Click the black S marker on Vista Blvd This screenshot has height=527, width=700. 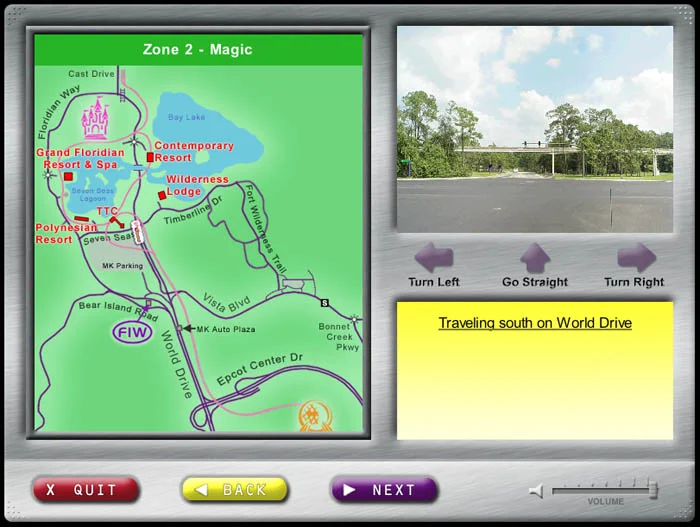pyautogui.click(x=325, y=303)
